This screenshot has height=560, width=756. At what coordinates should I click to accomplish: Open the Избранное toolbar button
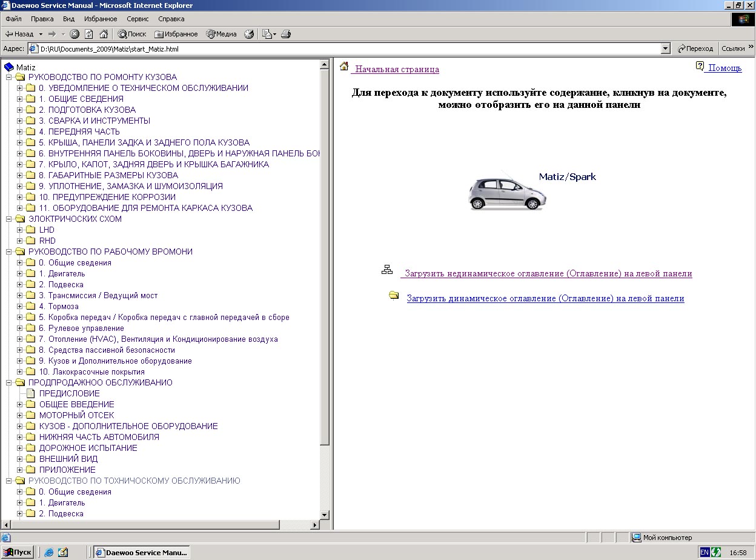click(176, 35)
